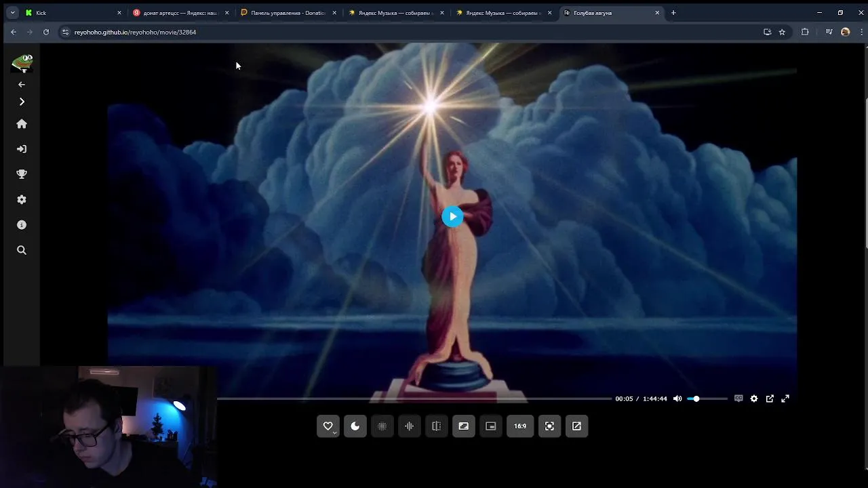Screen dimensions: 868x488
Task: Open the media control icon in toolbar
Action: pos(829,32)
